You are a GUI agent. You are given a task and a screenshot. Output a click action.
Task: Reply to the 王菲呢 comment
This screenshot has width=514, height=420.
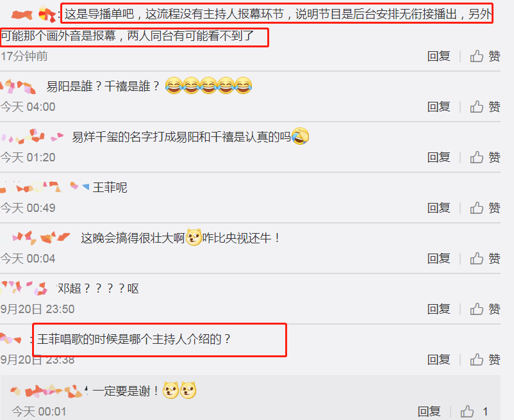click(438, 208)
